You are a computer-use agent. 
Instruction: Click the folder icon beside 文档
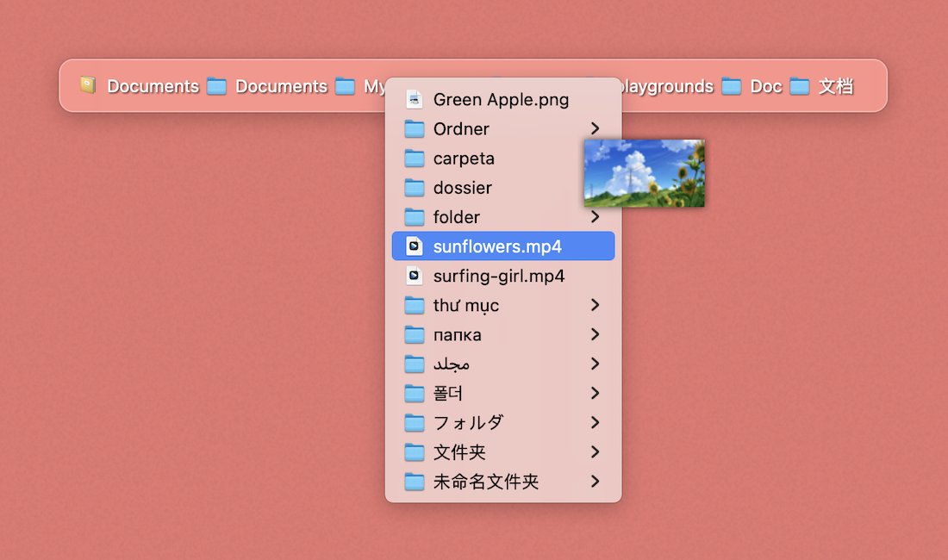[800, 86]
